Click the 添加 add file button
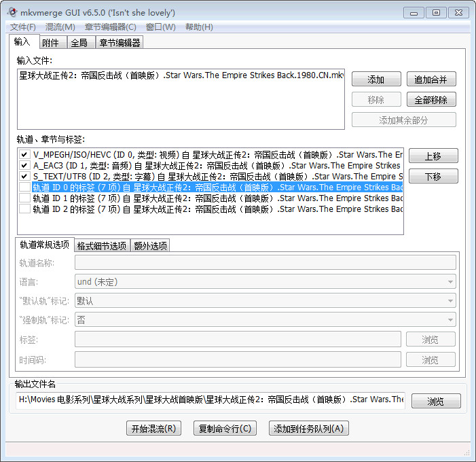This screenshot has height=462, width=476. [x=376, y=79]
